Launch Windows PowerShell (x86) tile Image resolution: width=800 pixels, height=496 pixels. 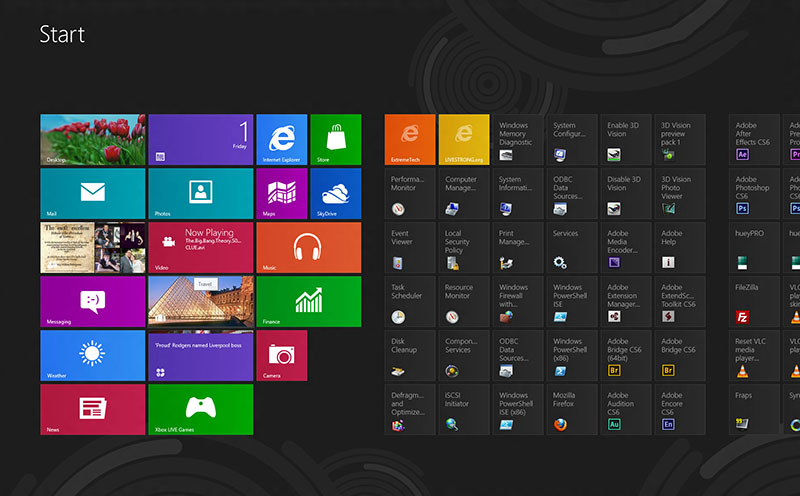pyautogui.click(x=572, y=356)
